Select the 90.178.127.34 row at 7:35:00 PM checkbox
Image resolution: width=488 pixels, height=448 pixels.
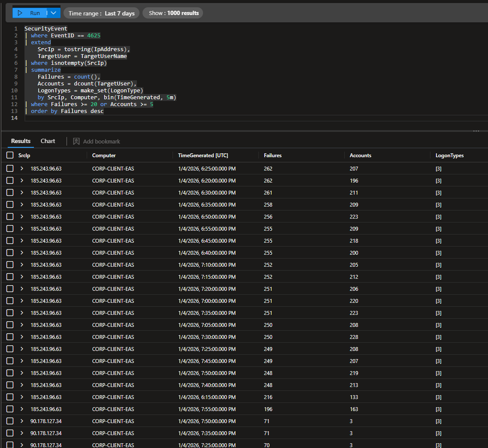pyautogui.click(x=10, y=433)
